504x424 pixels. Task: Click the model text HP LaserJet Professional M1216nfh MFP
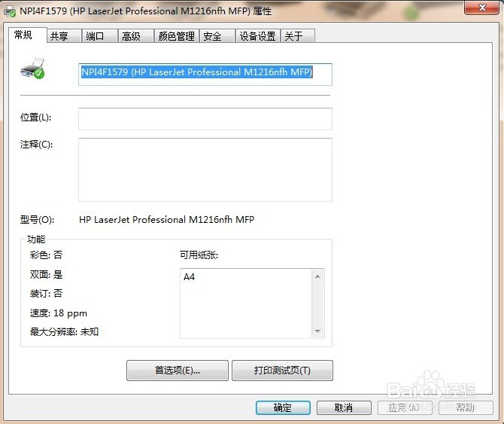[x=166, y=220]
